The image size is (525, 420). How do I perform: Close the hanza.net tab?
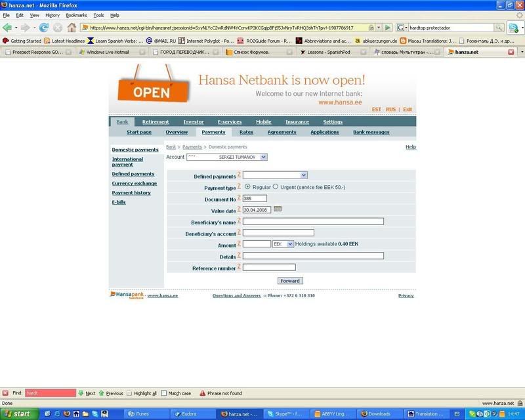511,52
